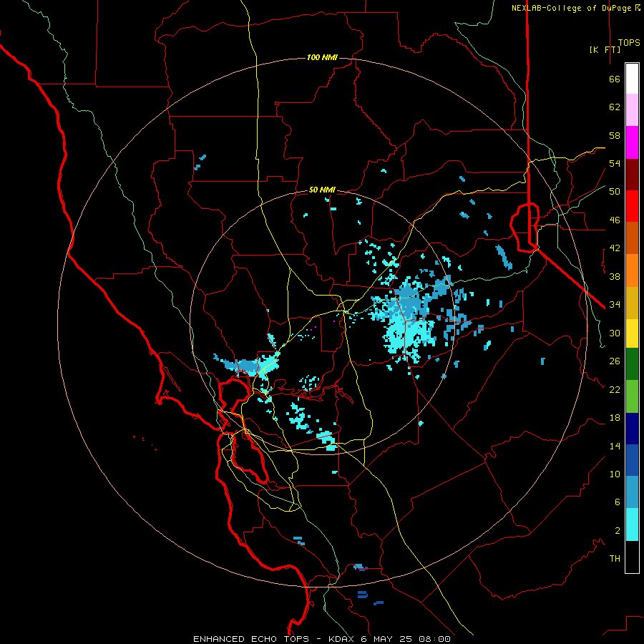Click the legend value '50'
The image size is (644, 644).
[615, 192]
